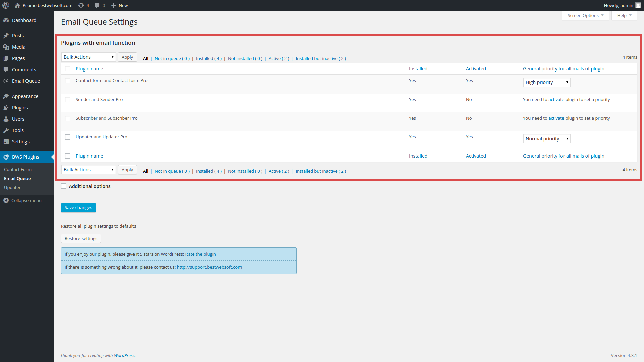The height and width of the screenshot is (362, 644).
Task: Open Contact Form submenu item
Action: point(18,170)
